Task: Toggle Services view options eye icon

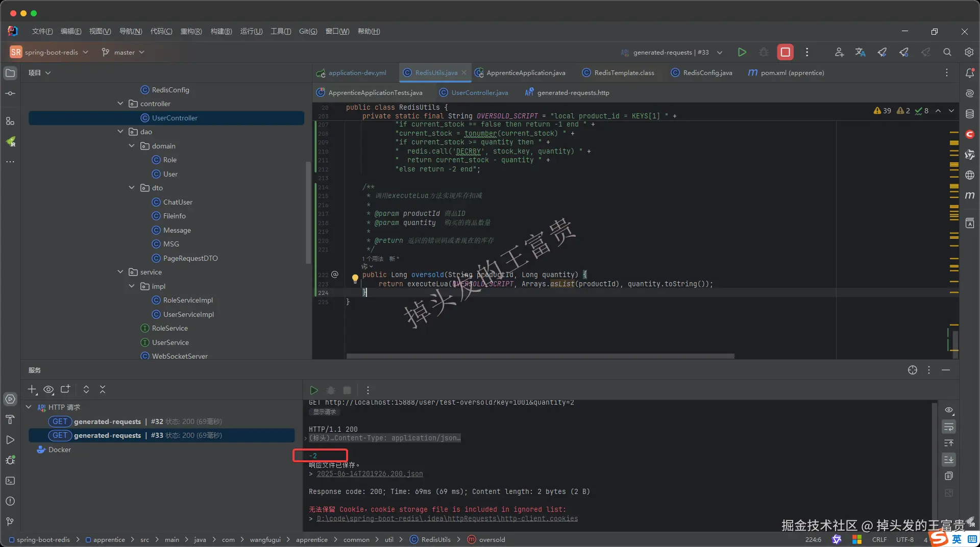Action: point(48,389)
